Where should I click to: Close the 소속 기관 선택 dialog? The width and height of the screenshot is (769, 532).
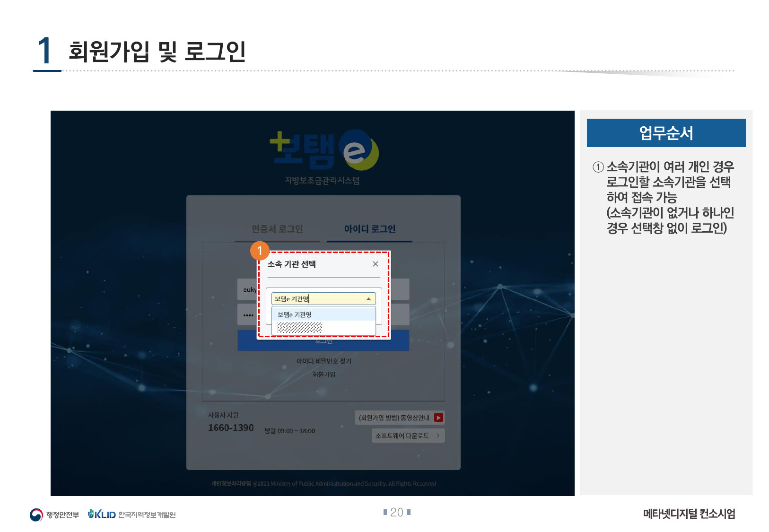(375, 264)
